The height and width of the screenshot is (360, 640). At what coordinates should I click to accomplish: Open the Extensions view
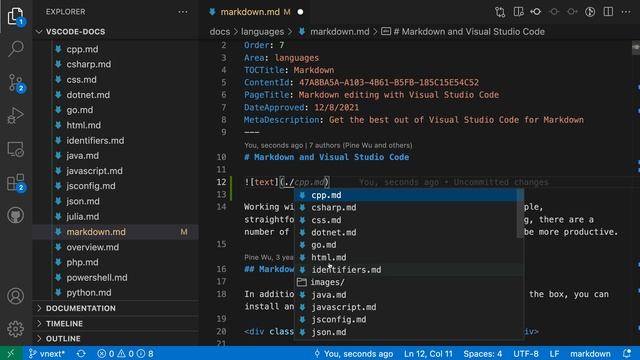pos(16,182)
